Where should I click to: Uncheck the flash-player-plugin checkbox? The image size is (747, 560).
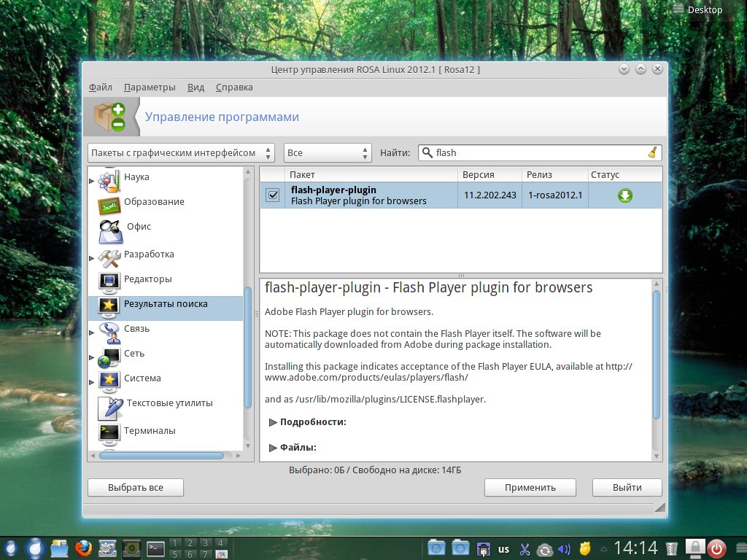[273, 195]
